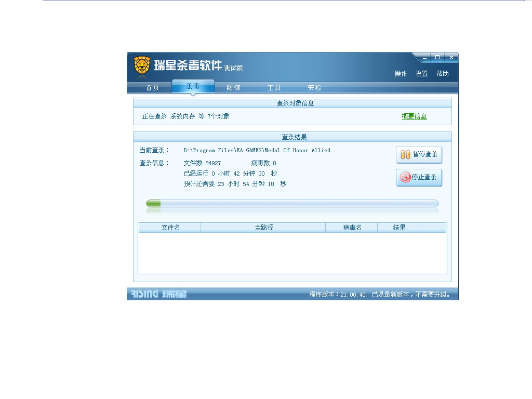The image size is (532, 399).
Task: Open the 设置 menu
Action: tap(422, 74)
